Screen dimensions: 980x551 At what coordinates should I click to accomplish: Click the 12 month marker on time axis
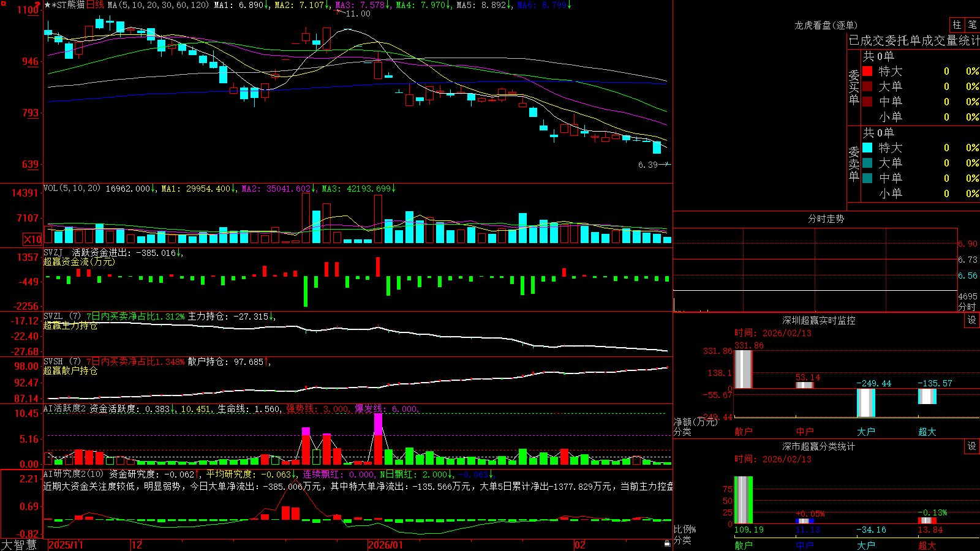pyautogui.click(x=137, y=545)
